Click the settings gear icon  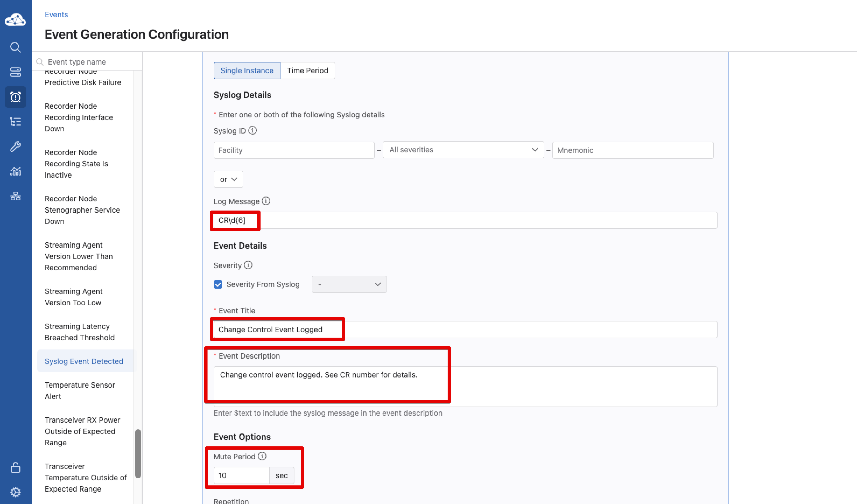coord(15,492)
